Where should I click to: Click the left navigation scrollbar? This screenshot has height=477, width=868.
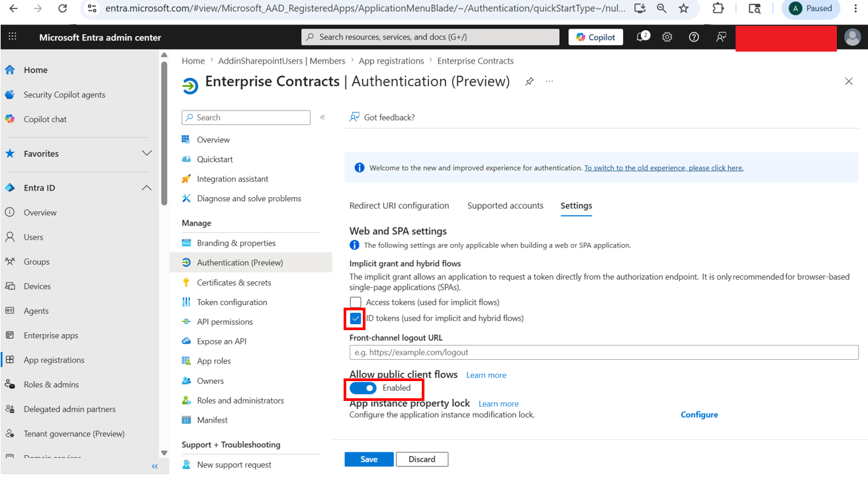(x=164, y=132)
